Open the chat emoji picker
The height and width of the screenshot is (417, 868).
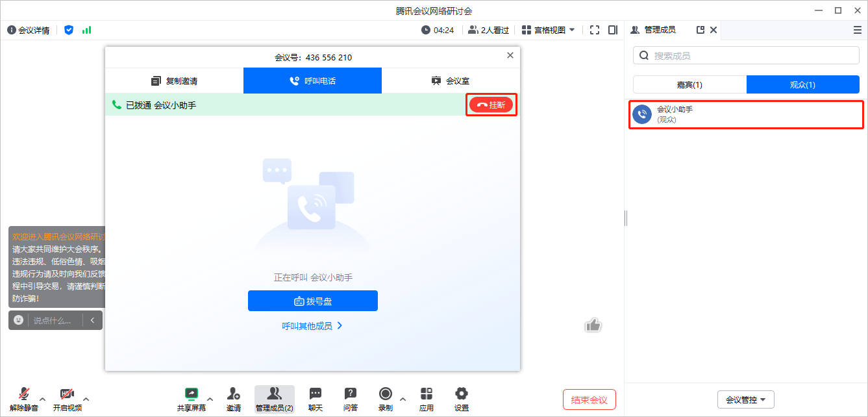point(19,320)
